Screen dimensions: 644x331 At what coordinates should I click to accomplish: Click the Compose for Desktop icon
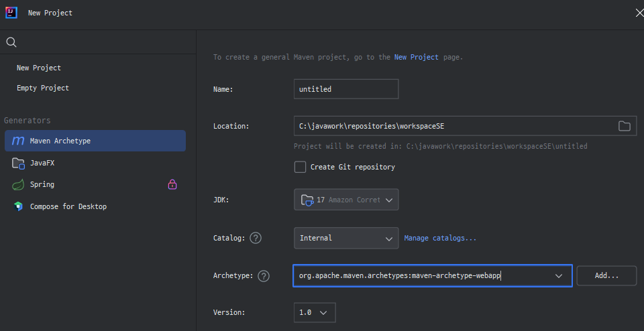coord(18,206)
